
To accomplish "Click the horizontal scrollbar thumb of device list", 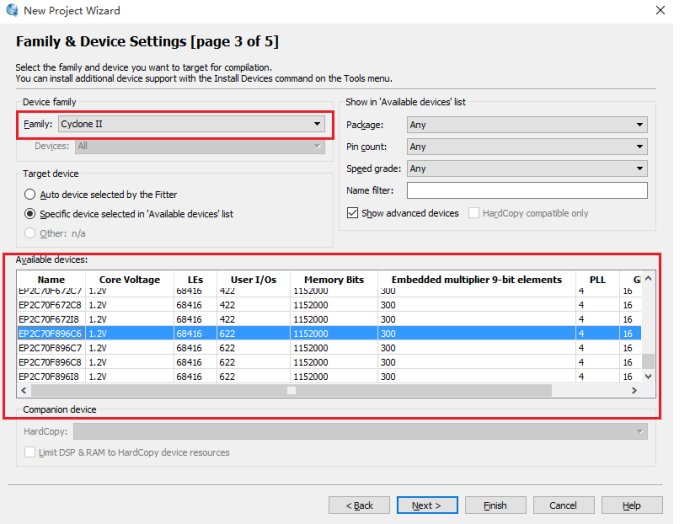I will (x=291, y=390).
